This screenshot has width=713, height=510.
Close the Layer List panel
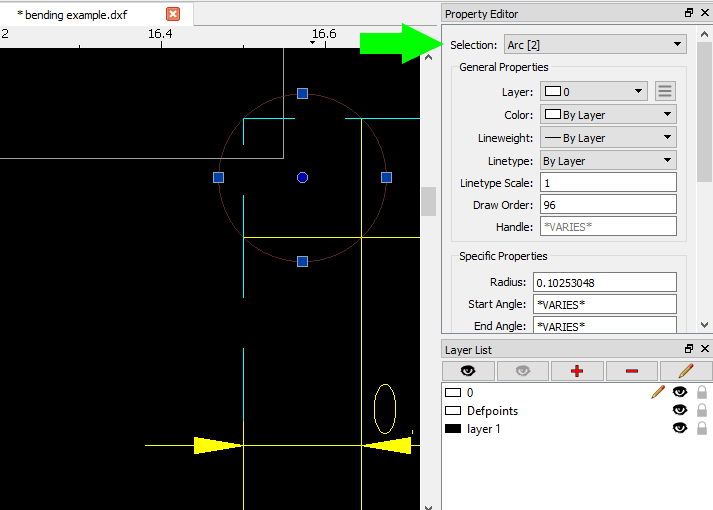point(705,349)
